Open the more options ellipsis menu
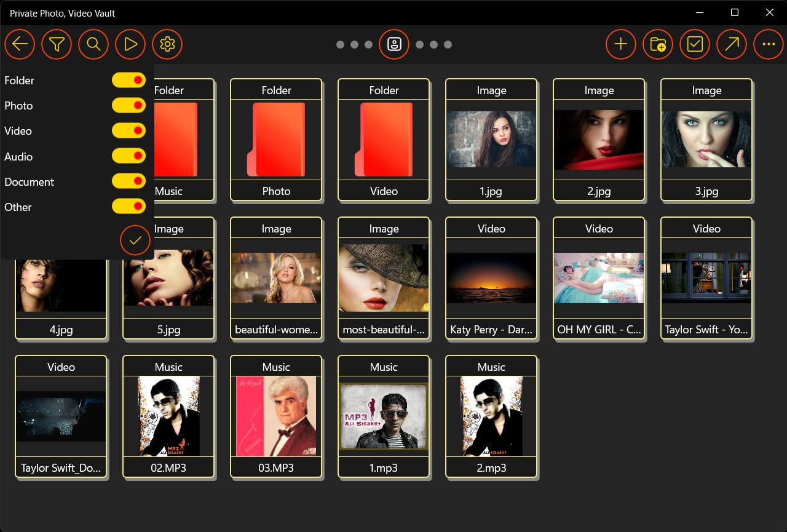787x532 pixels. [x=768, y=44]
